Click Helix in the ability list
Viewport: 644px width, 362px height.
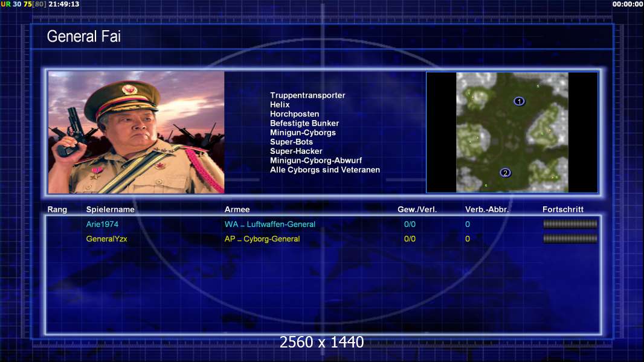[x=280, y=104]
